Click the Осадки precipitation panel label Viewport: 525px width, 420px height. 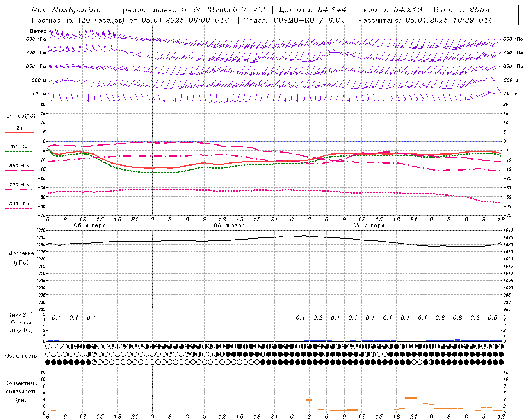[x=21, y=322]
